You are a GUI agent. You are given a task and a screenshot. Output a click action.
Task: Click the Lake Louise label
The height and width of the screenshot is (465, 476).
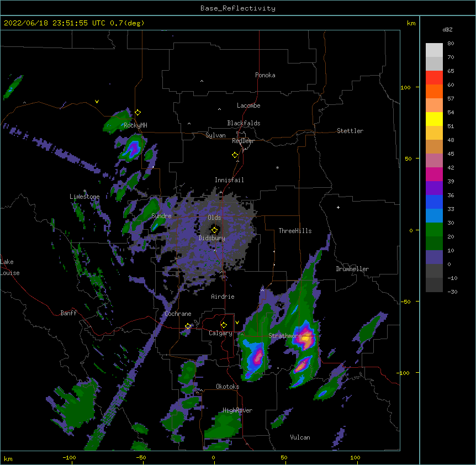pyautogui.click(x=10, y=267)
